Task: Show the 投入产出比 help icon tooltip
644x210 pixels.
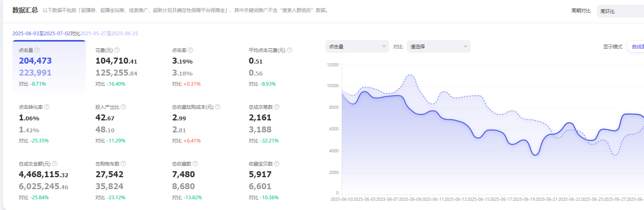Action: (x=123, y=107)
